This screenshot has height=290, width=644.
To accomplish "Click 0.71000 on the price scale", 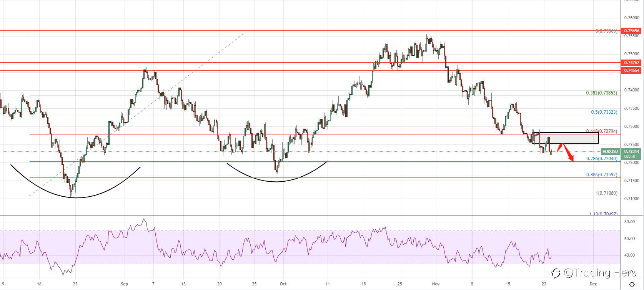I will [x=632, y=199].
